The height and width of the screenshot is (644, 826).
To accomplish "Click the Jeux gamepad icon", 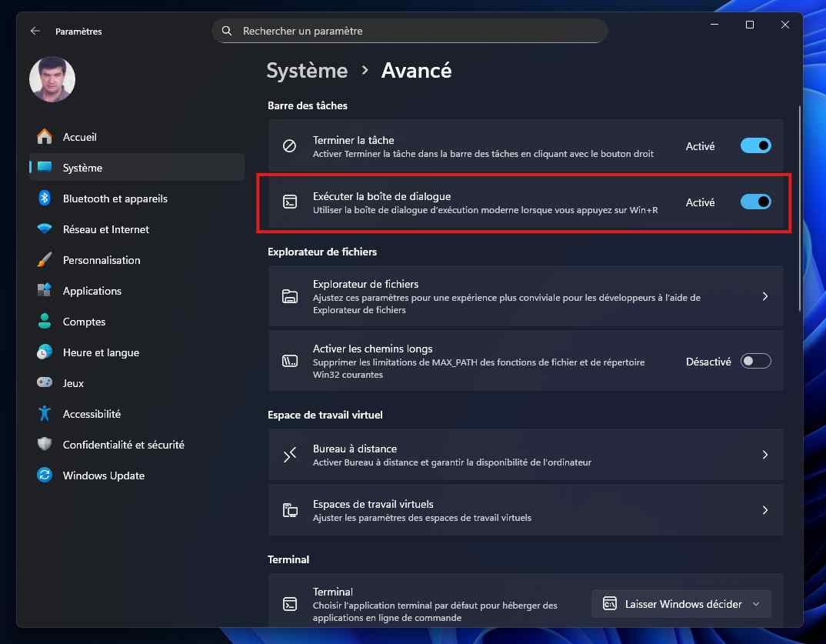I will [45, 383].
